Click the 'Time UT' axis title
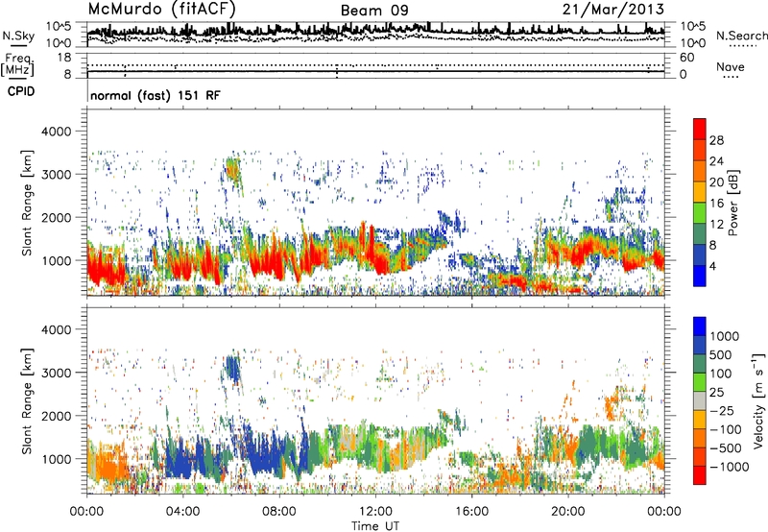 (375, 526)
